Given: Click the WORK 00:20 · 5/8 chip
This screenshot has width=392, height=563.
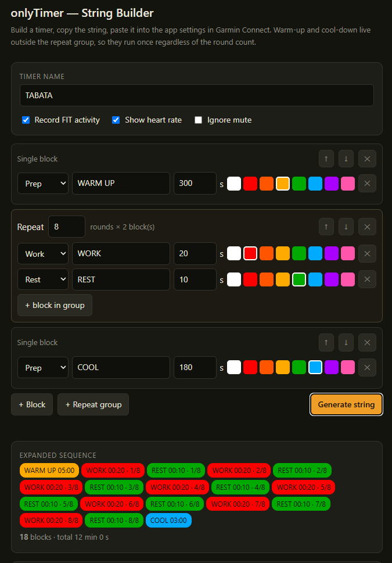Looking at the screenshot, I should [303, 487].
